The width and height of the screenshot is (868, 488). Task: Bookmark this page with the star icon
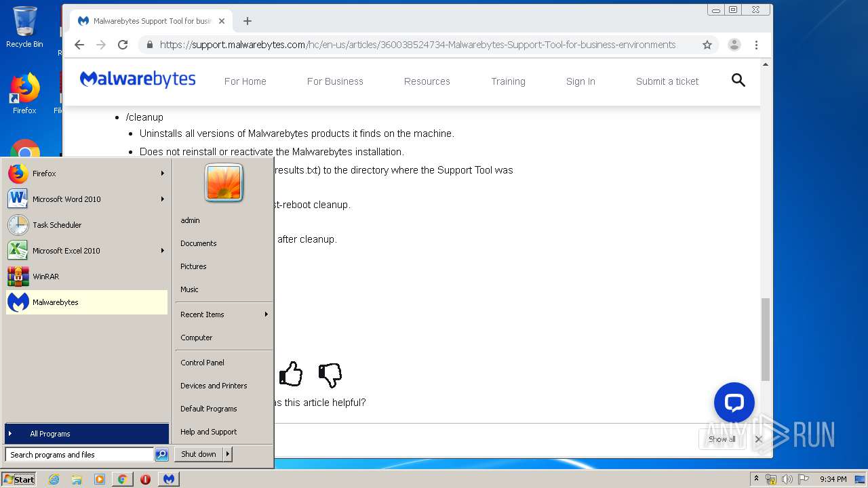(707, 45)
